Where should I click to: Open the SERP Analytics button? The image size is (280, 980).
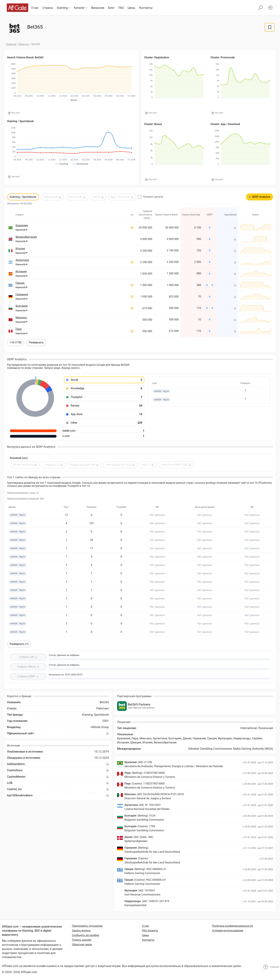tap(259, 197)
